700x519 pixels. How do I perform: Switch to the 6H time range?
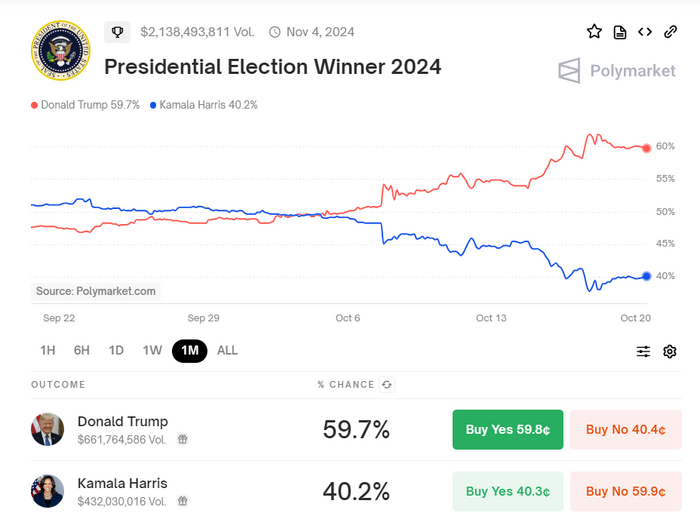pos(81,350)
